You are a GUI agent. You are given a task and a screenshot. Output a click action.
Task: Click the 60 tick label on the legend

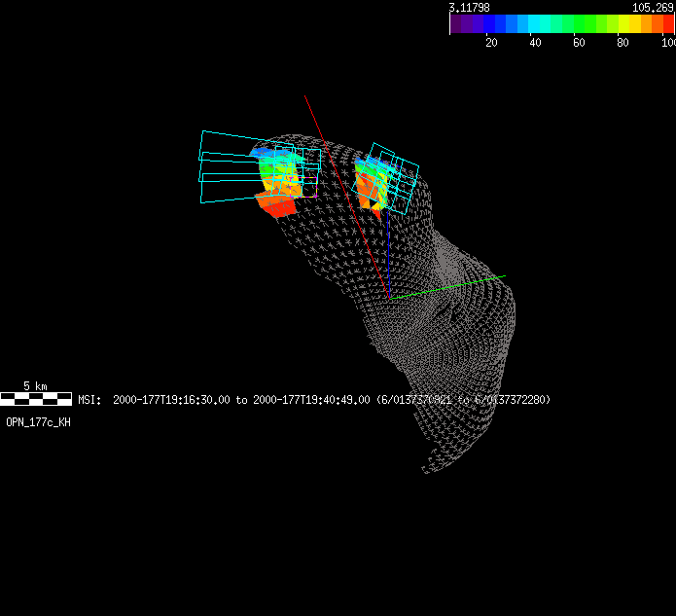pos(579,43)
